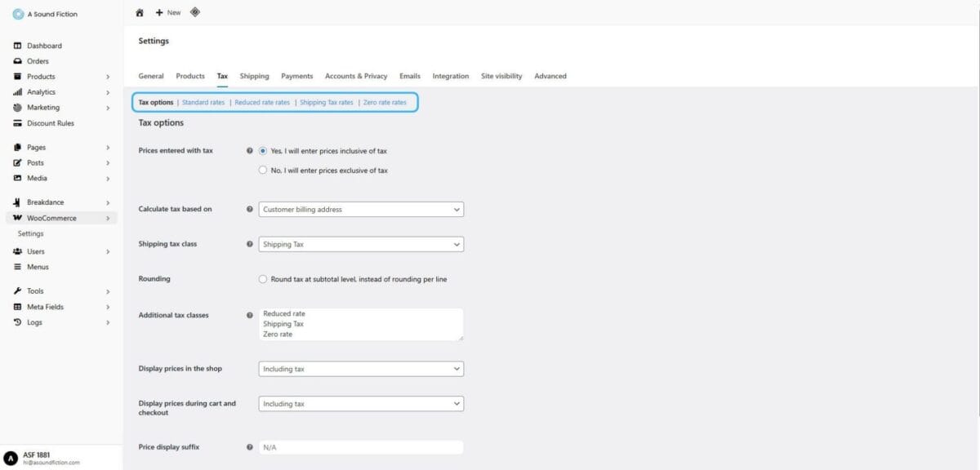The height and width of the screenshot is (470, 980).
Task: Switch to the Shipping tab
Action: (254, 75)
